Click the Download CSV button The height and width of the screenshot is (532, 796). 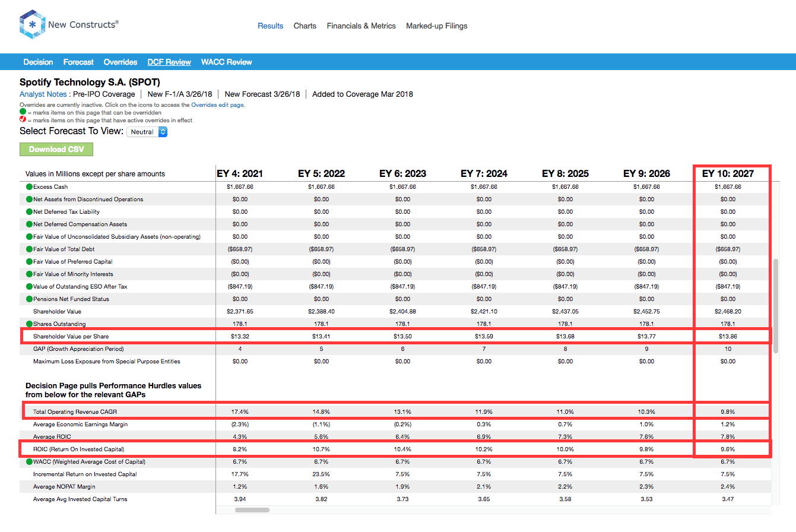[x=56, y=149]
